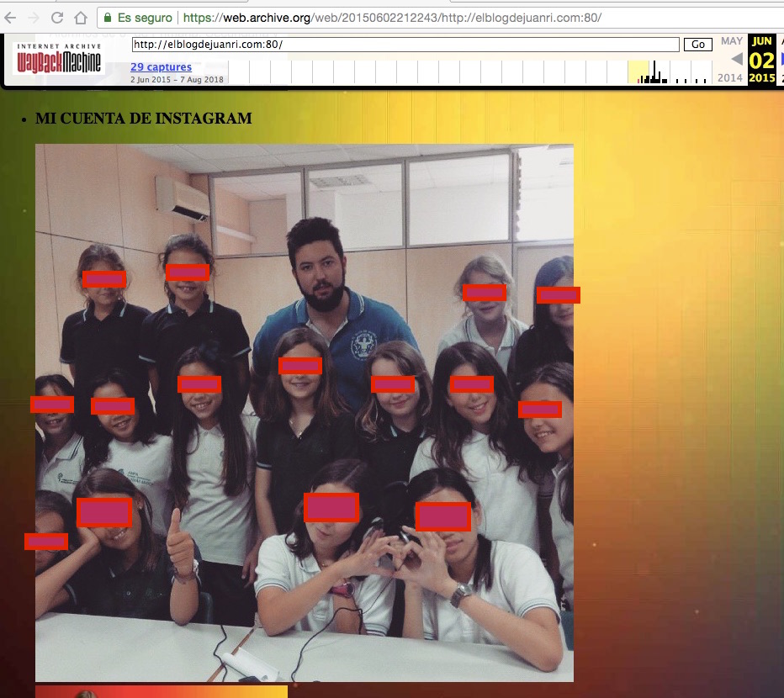This screenshot has height=698, width=784.
Task: Reload the current page
Action: click(x=57, y=18)
